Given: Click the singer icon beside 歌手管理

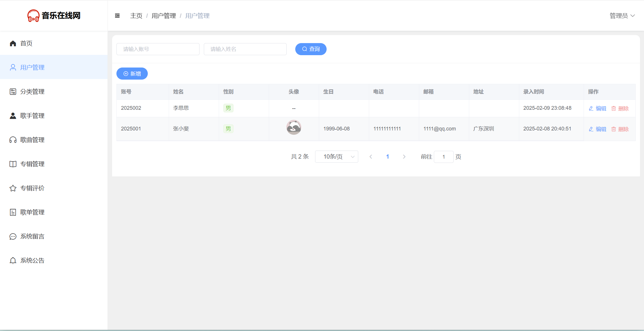Looking at the screenshot, I should pyautogui.click(x=13, y=116).
